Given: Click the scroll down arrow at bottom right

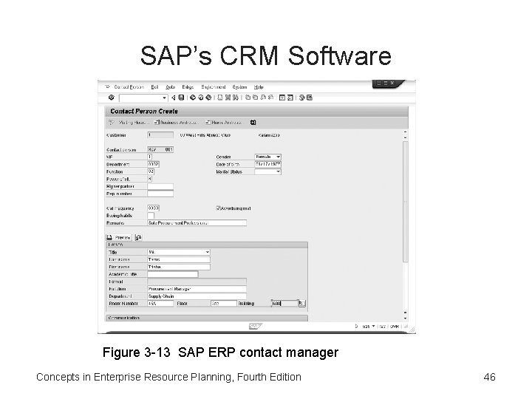Looking at the screenshot, I should click(405, 318).
